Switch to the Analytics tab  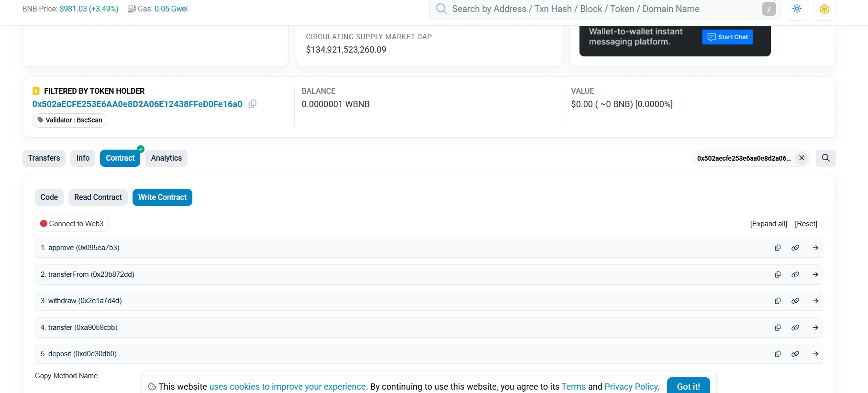pyautogui.click(x=166, y=158)
